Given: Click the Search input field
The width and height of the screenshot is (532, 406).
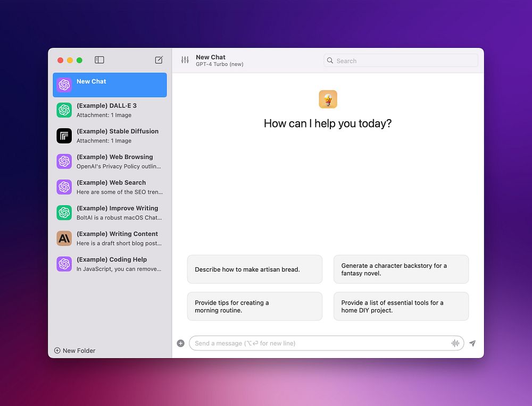Looking at the screenshot, I should tap(401, 61).
